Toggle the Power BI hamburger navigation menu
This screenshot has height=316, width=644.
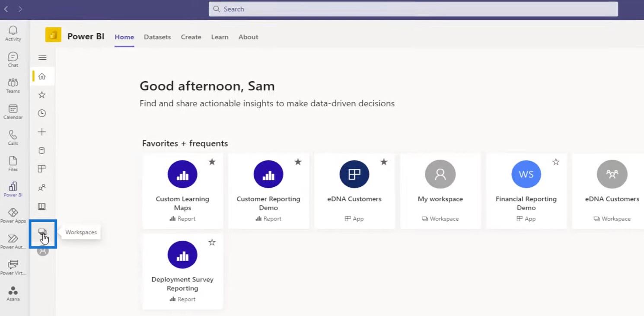[x=42, y=57]
